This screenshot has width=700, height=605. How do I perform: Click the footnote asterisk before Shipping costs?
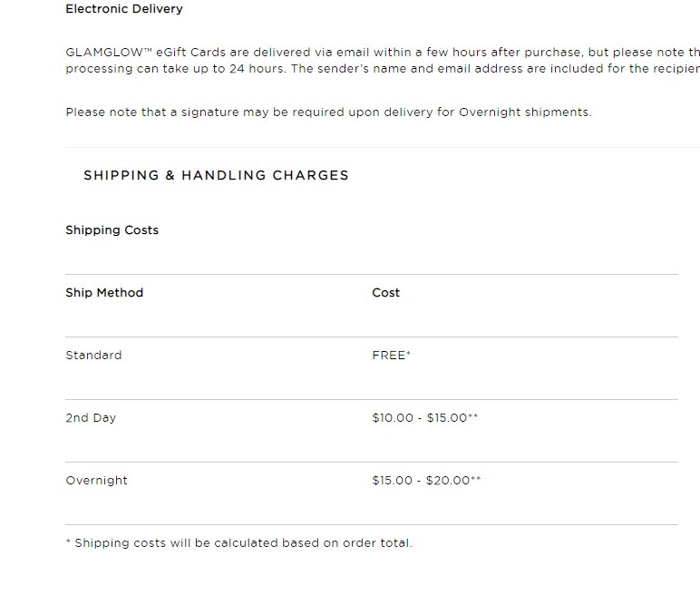tap(68, 542)
